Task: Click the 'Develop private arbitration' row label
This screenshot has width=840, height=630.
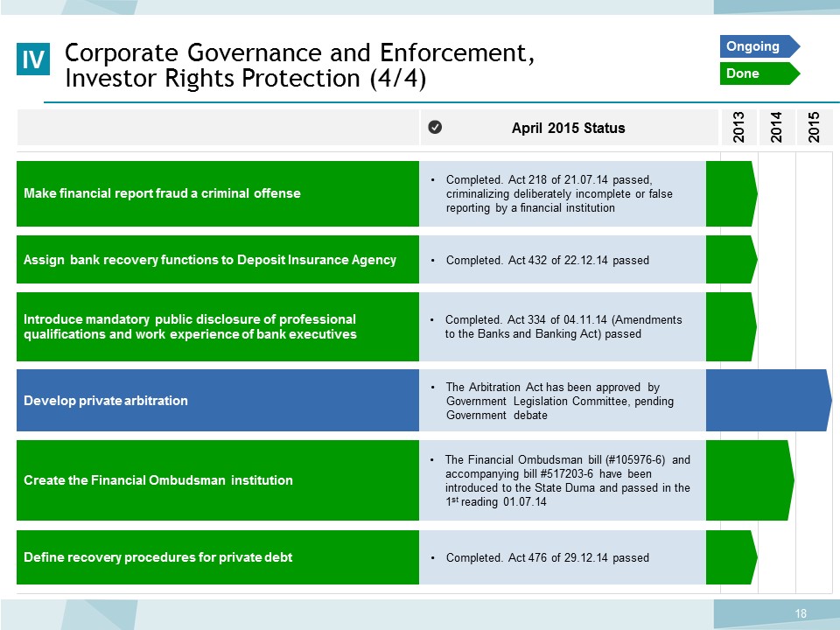Action: (x=218, y=400)
